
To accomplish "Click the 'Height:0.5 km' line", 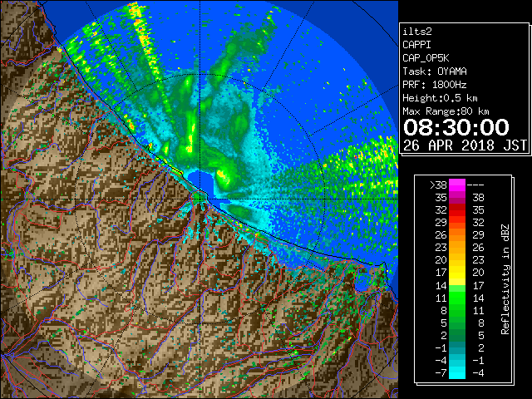I will tap(440, 98).
